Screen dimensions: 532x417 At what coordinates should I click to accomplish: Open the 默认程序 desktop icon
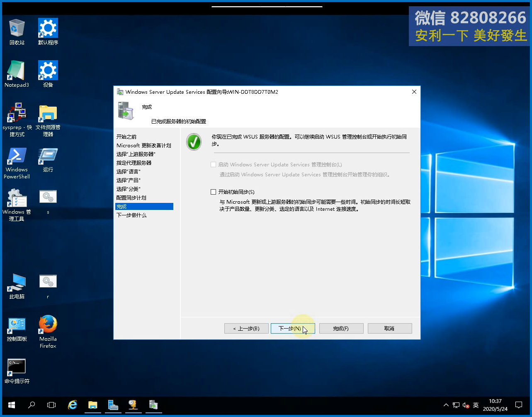pos(48,32)
